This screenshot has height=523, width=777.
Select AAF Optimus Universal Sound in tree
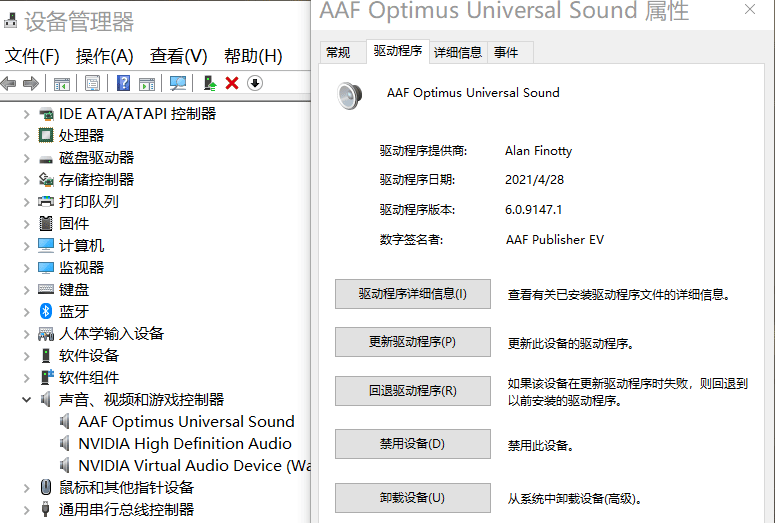pyautogui.click(x=186, y=422)
